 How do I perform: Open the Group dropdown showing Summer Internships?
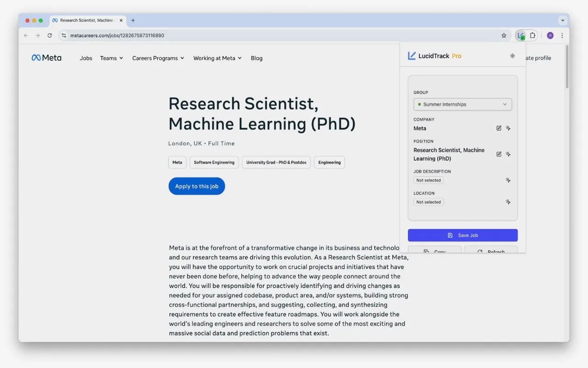[x=463, y=104]
